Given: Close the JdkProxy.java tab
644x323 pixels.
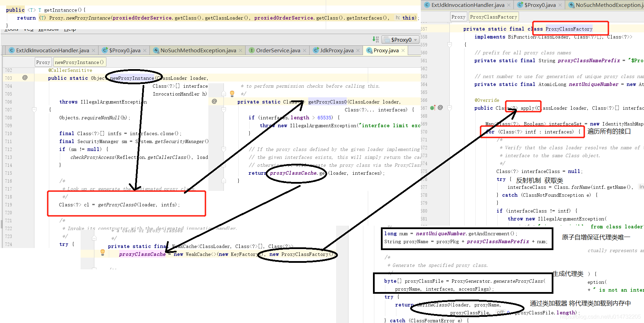Looking at the screenshot, I should click(x=358, y=51).
